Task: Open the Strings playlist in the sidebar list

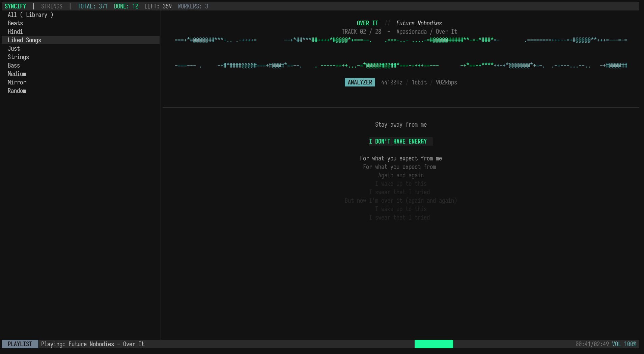Action: tap(81, 57)
